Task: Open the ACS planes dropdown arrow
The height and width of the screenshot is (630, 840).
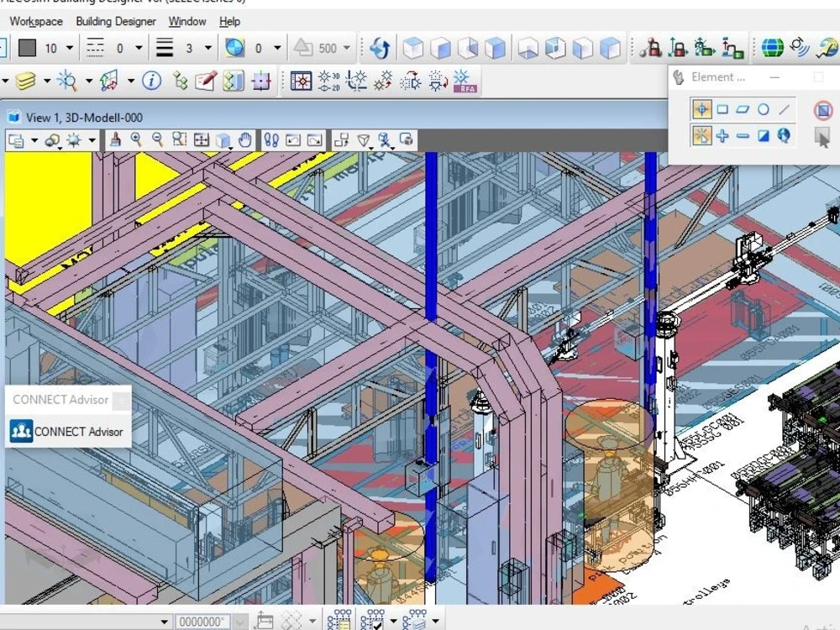Action: click(x=131, y=81)
